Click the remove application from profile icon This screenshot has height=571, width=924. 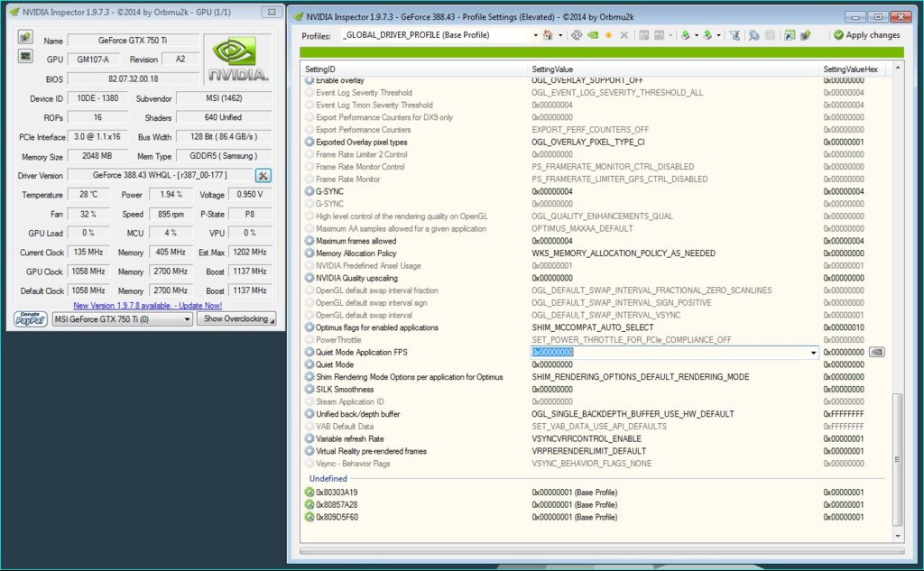click(660, 35)
